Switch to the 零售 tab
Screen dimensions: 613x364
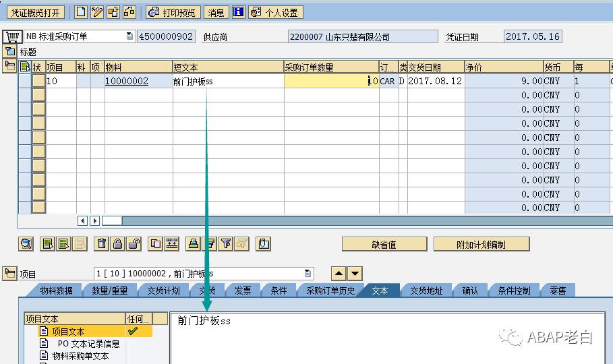[x=558, y=291]
